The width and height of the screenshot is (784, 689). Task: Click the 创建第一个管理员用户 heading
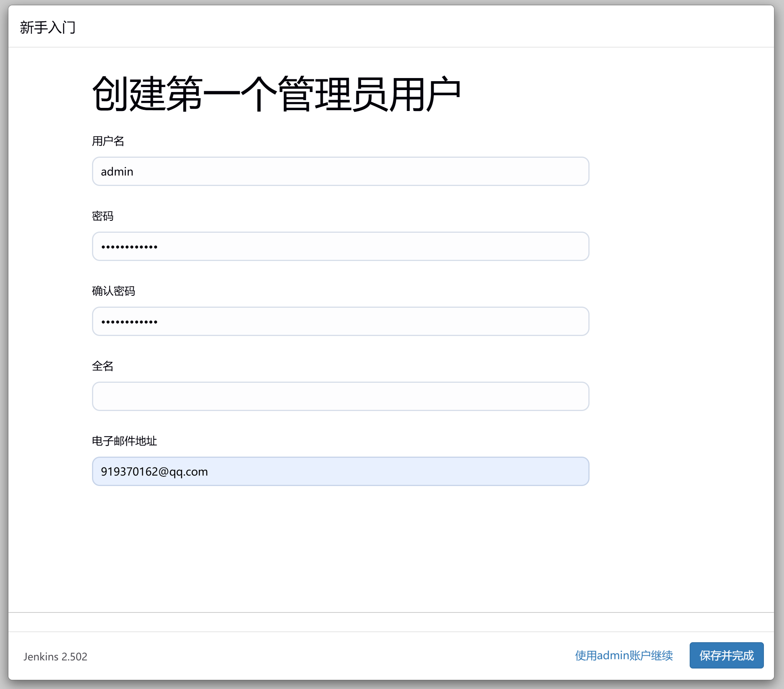tap(276, 94)
